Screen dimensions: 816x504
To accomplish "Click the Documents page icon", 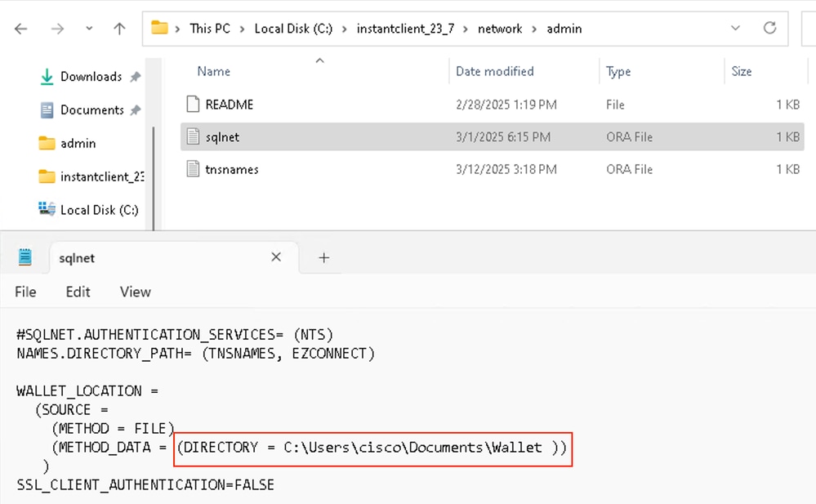I will pos(47,109).
